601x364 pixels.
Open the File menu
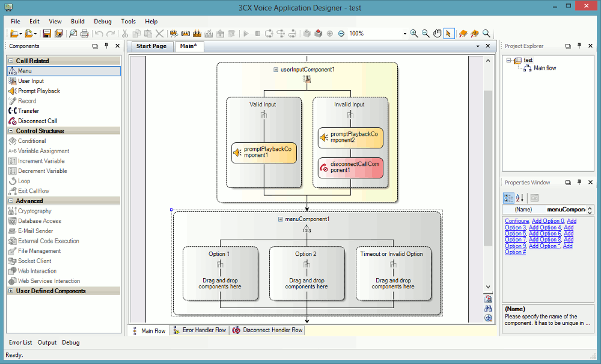coord(16,22)
